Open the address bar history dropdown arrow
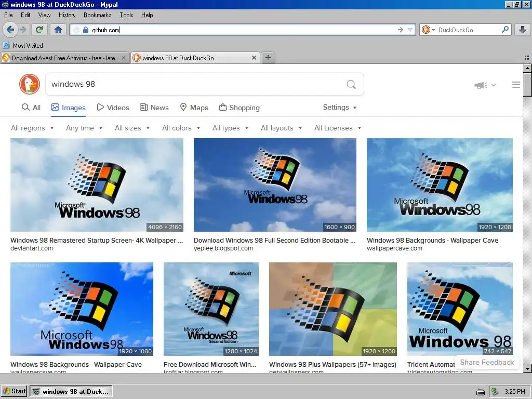The image size is (532, 399). tap(410, 30)
